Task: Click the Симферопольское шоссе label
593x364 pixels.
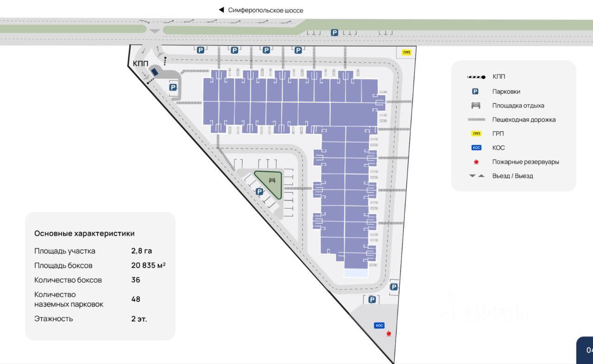Action: [265, 10]
